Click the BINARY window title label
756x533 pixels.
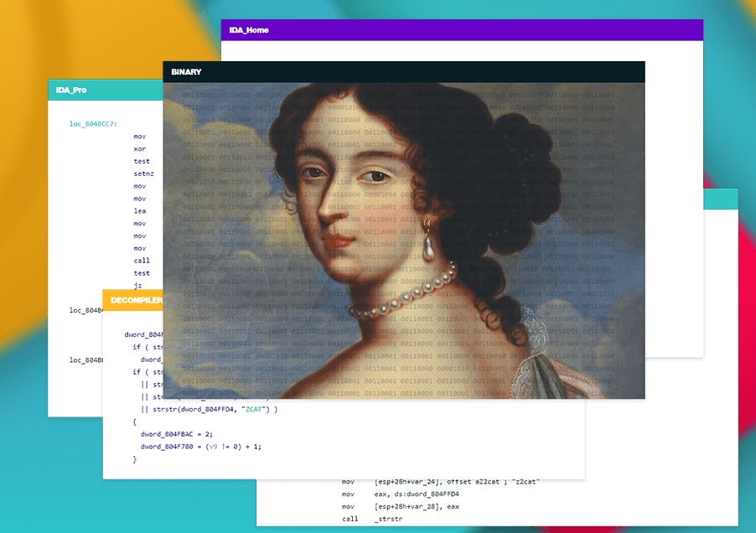coord(186,72)
